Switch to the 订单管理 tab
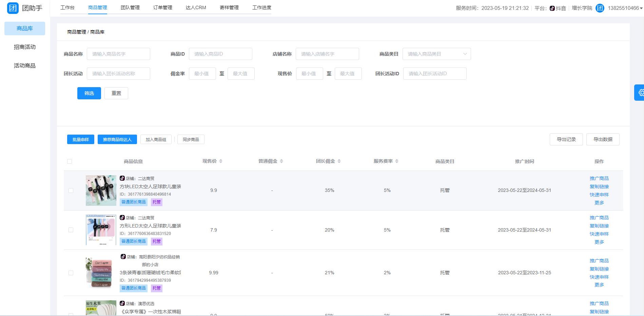 (162, 7)
